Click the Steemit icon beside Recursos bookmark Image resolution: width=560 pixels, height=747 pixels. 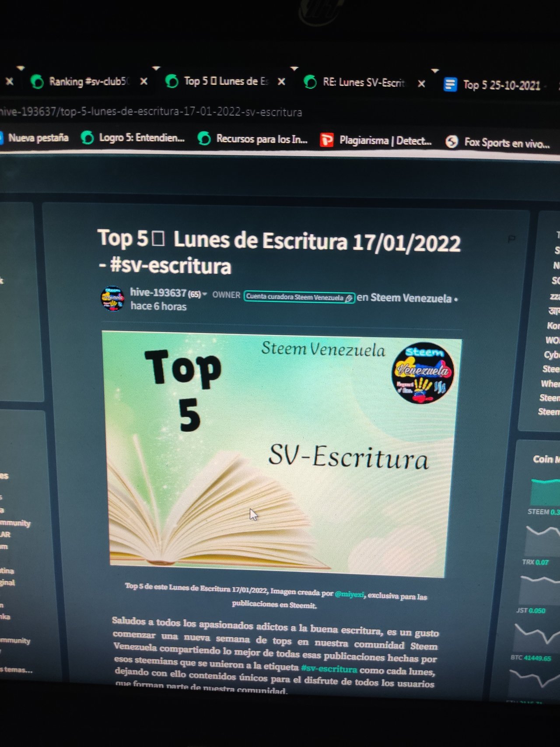pyautogui.click(x=204, y=139)
